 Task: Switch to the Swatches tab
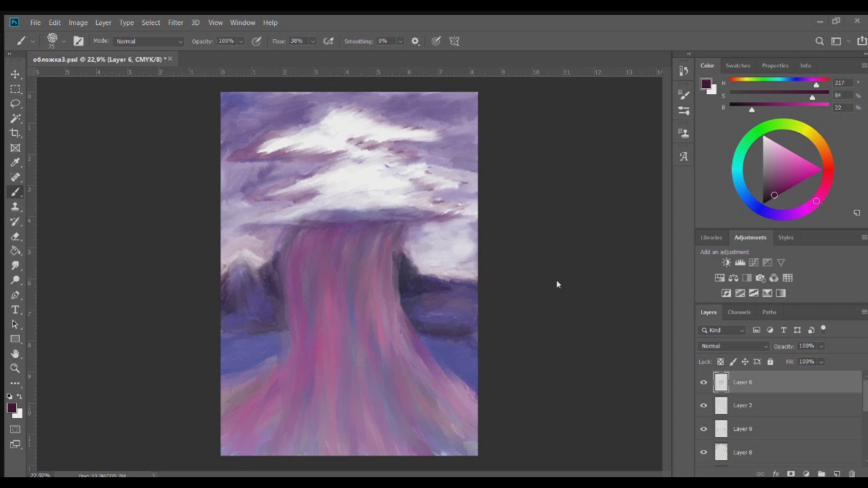coord(738,66)
